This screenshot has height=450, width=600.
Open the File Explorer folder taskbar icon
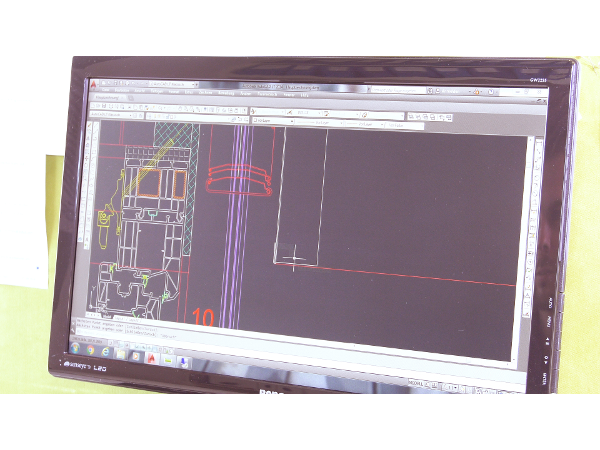(x=120, y=354)
